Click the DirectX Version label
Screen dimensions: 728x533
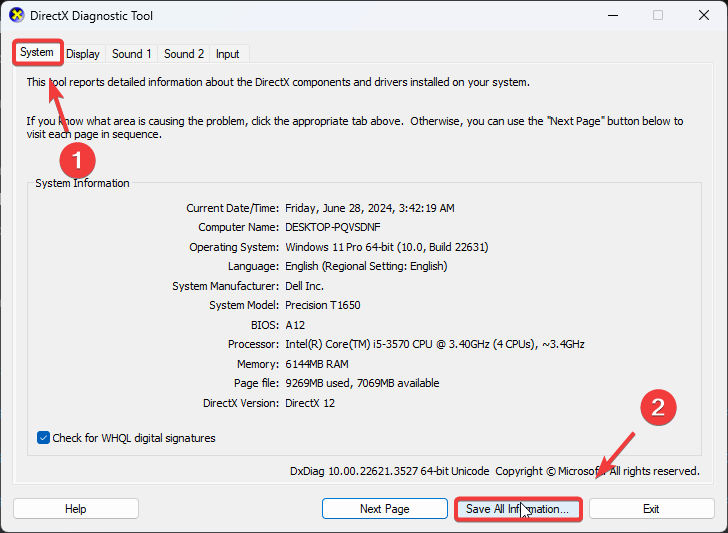click(x=241, y=403)
